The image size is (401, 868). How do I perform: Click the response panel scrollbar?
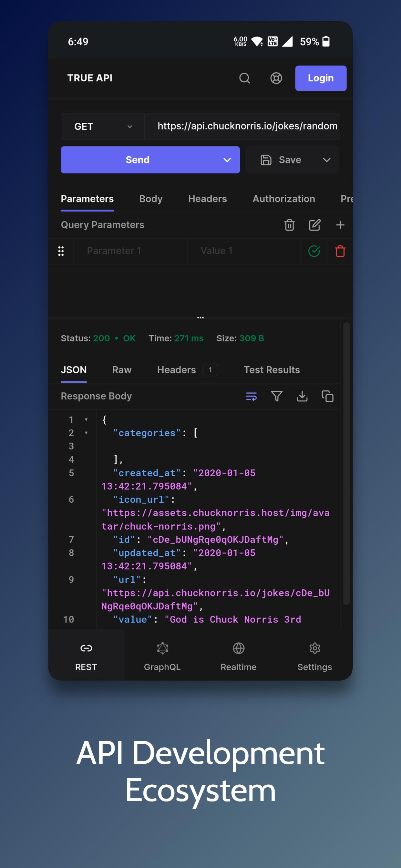346,464
